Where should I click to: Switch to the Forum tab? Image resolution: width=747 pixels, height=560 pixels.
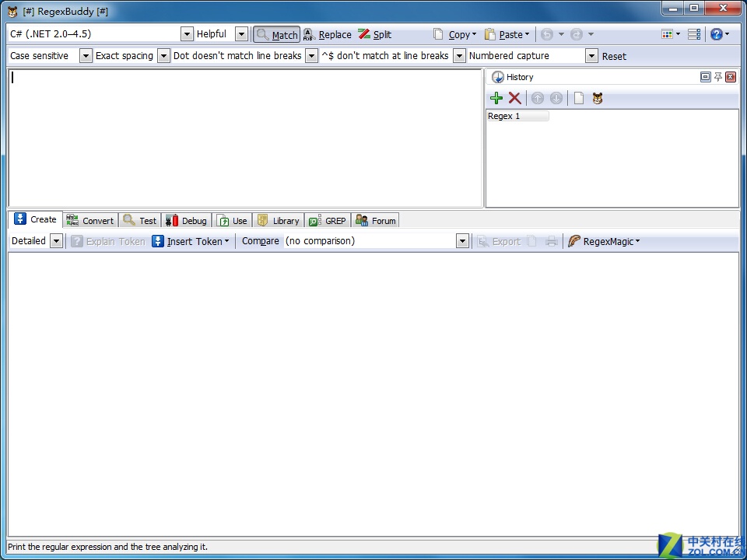pos(375,221)
